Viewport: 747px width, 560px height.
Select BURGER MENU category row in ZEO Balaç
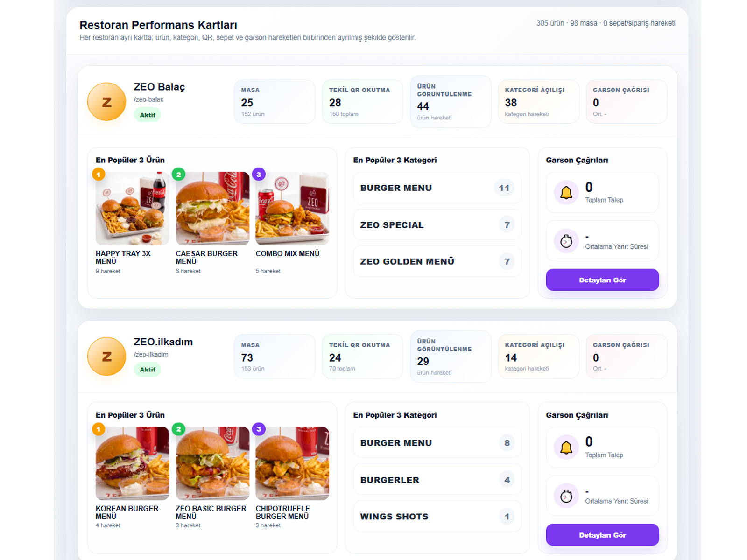(x=437, y=188)
